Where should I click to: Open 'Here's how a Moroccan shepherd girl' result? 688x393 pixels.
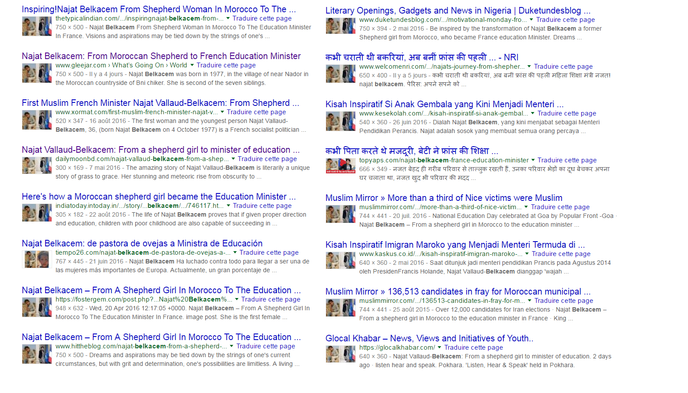pyautogui.click(x=158, y=196)
